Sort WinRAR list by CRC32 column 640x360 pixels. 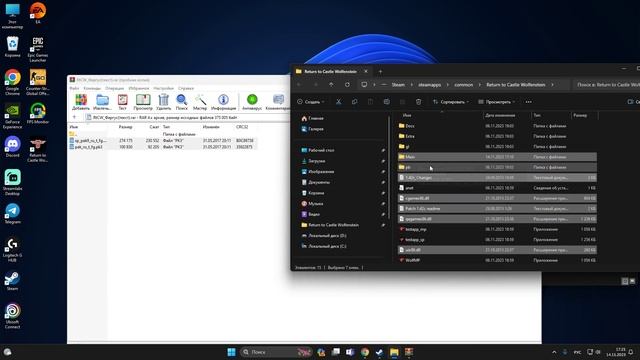point(242,127)
